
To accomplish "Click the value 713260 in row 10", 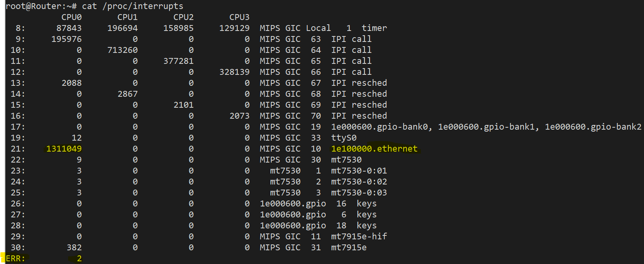I will click(123, 50).
